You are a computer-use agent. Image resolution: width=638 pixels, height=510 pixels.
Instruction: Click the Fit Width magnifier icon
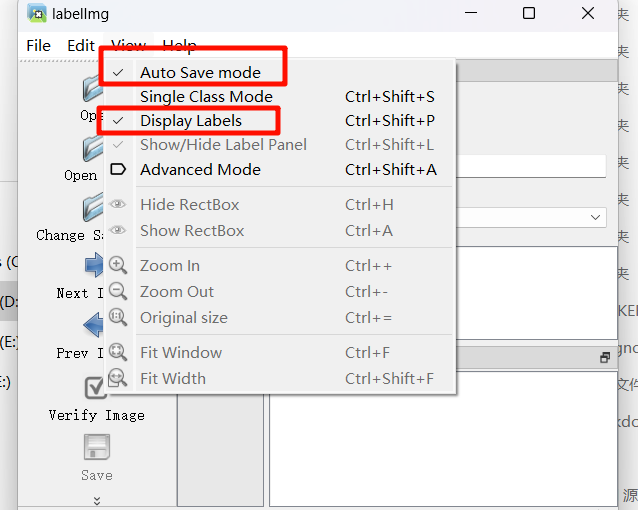click(118, 378)
